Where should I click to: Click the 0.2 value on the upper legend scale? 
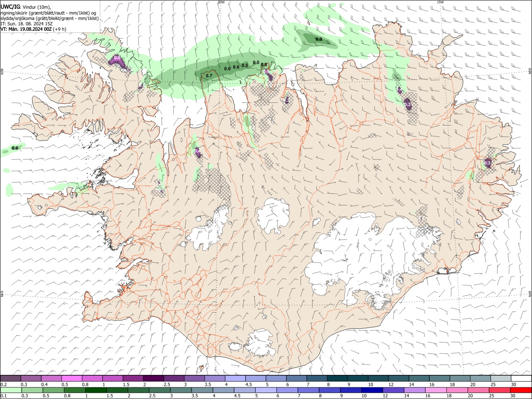4,384
